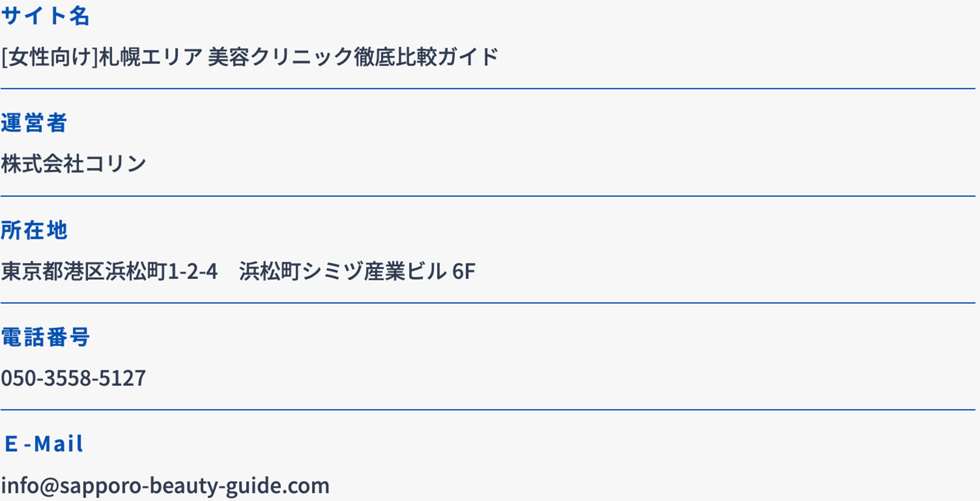Click the 運営者 heading label
This screenshot has width=980, height=501.
click(x=34, y=123)
